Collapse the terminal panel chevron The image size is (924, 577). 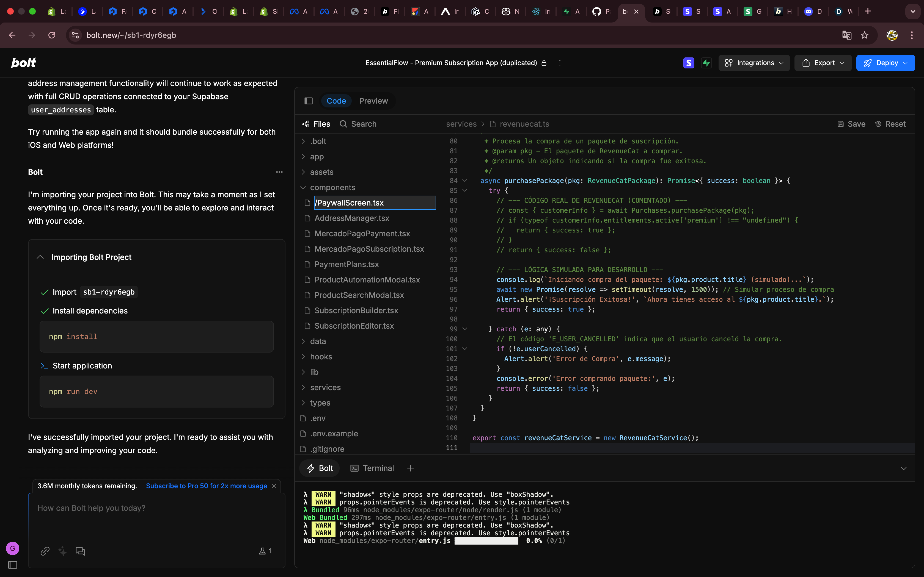(903, 468)
